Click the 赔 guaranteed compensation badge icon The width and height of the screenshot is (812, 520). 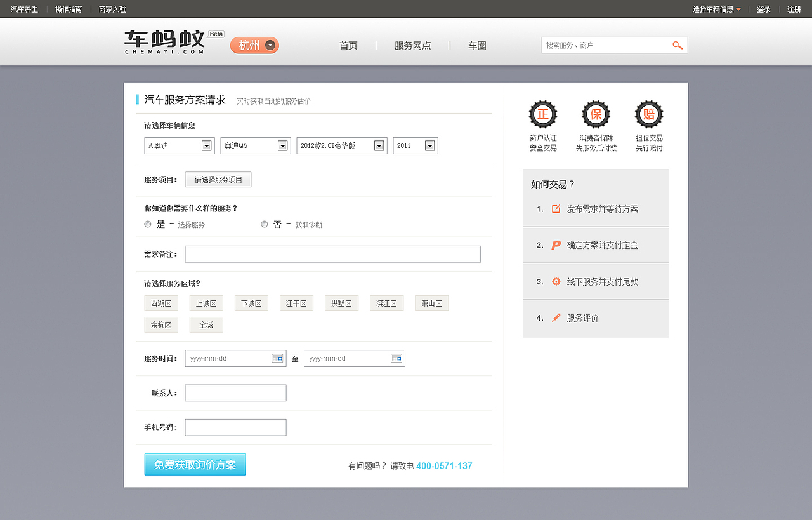point(648,113)
